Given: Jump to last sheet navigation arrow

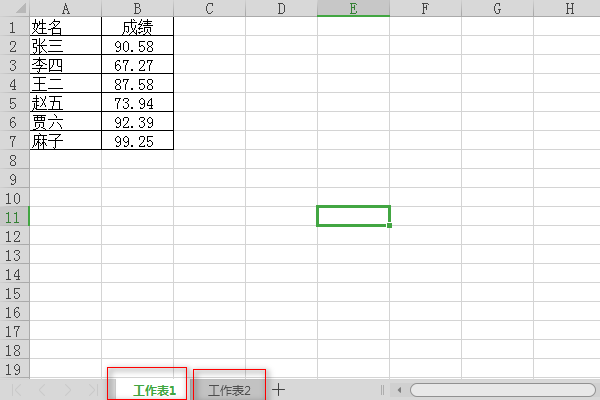Looking at the screenshot, I should pos(93,390).
